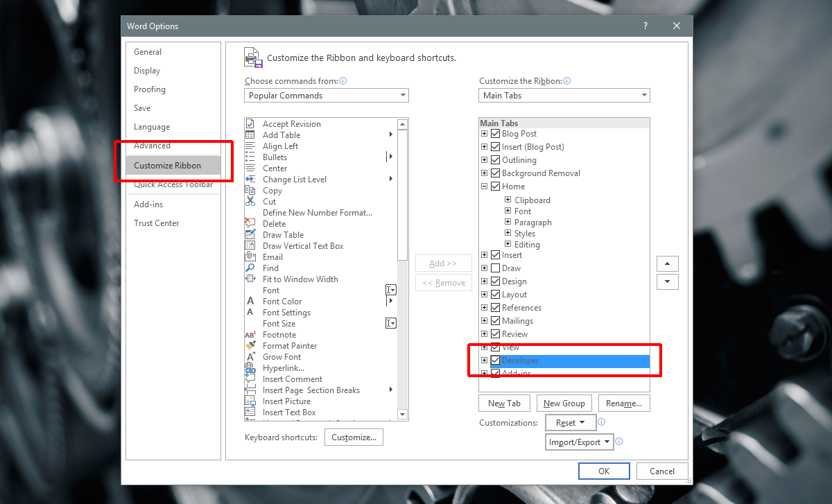Click the info icon next to Import/Export

point(619,441)
